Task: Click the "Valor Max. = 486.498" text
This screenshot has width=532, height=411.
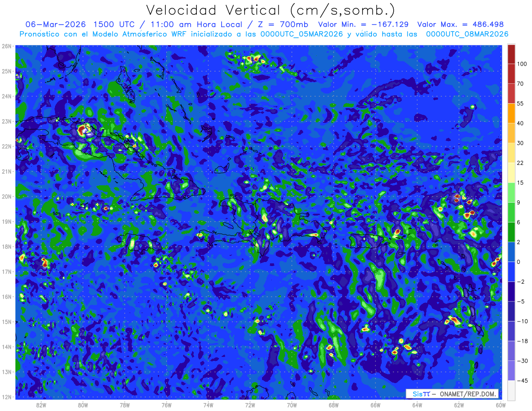Action: [x=461, y=24]
